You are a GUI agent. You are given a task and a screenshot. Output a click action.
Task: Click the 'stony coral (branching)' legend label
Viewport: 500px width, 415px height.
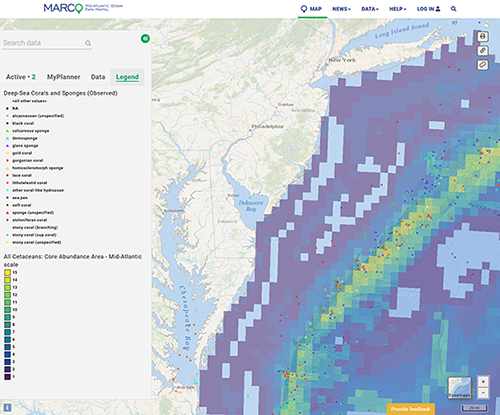(35, 227)
